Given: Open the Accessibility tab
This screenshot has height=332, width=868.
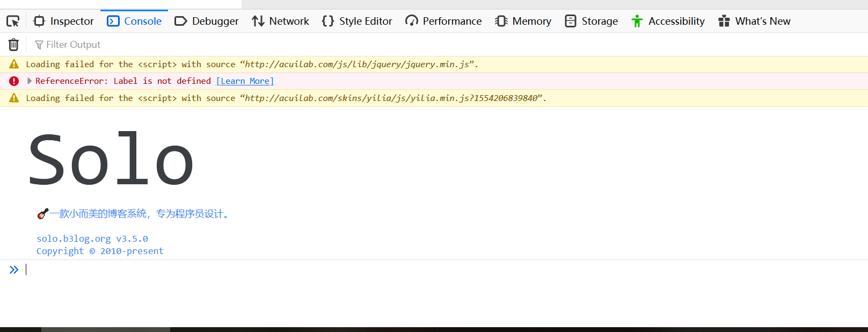Looking at the screenshot, I should (676, 21).
